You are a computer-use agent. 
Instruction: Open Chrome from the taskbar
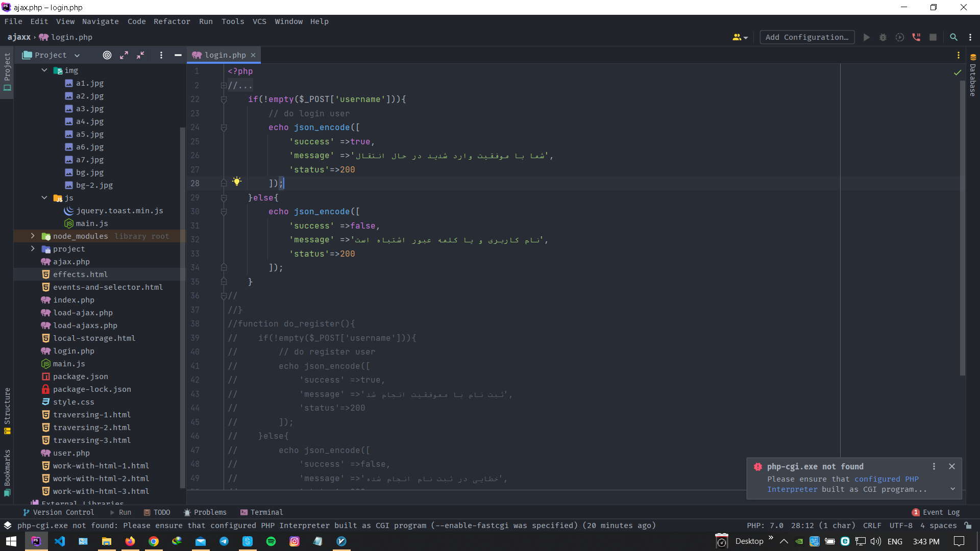coord(154,541)
